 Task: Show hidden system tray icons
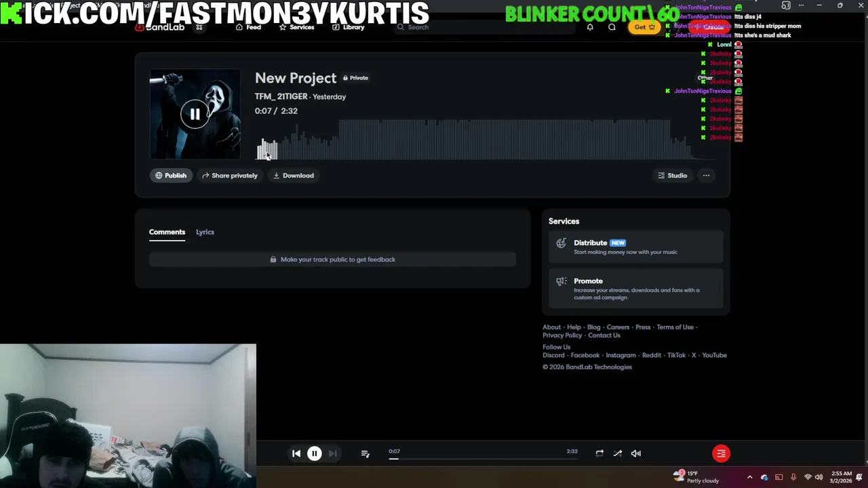click(749, 478)
